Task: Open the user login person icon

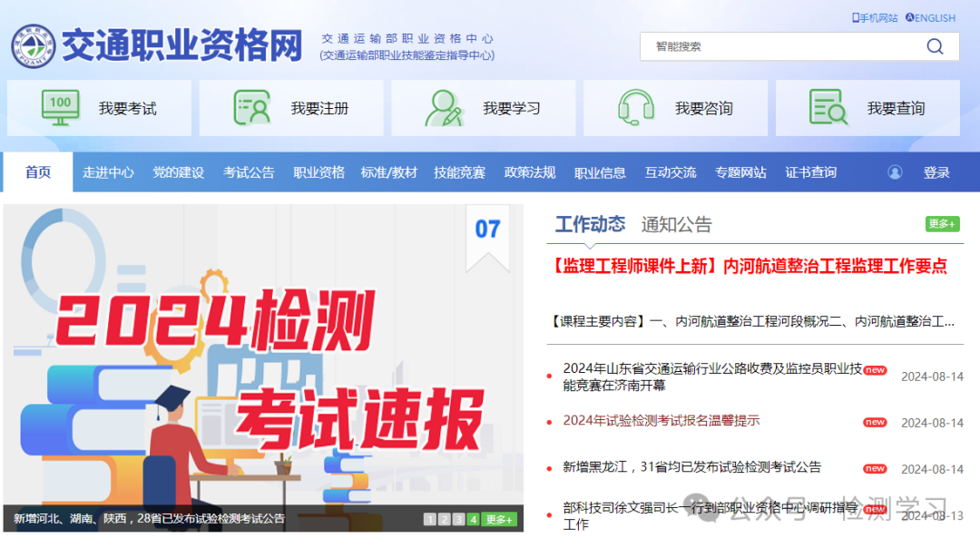Action: pos(895,171)
